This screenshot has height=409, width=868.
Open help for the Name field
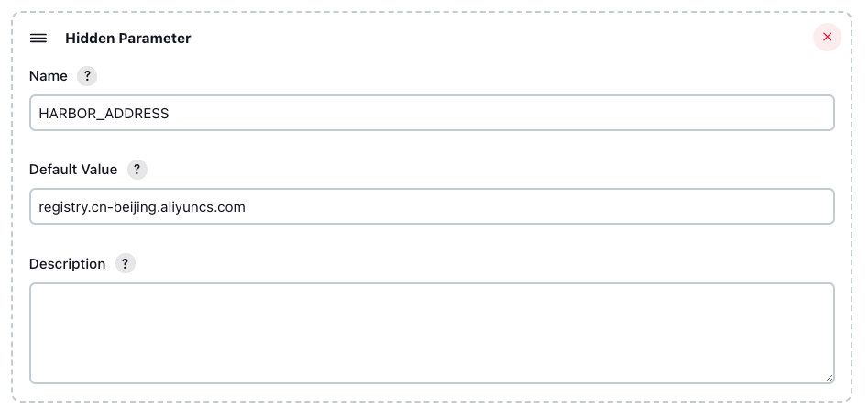tap(87, 76)
